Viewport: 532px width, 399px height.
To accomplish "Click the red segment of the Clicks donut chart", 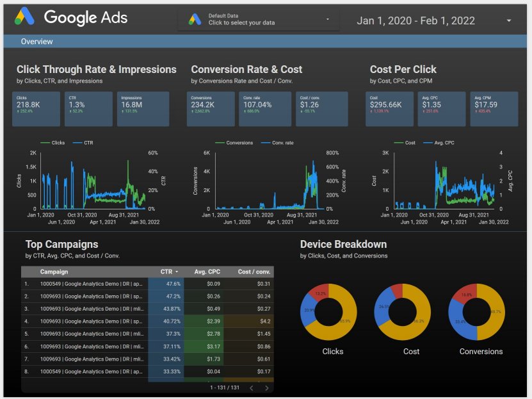I will pyautogui.click(x=319, y=293).
